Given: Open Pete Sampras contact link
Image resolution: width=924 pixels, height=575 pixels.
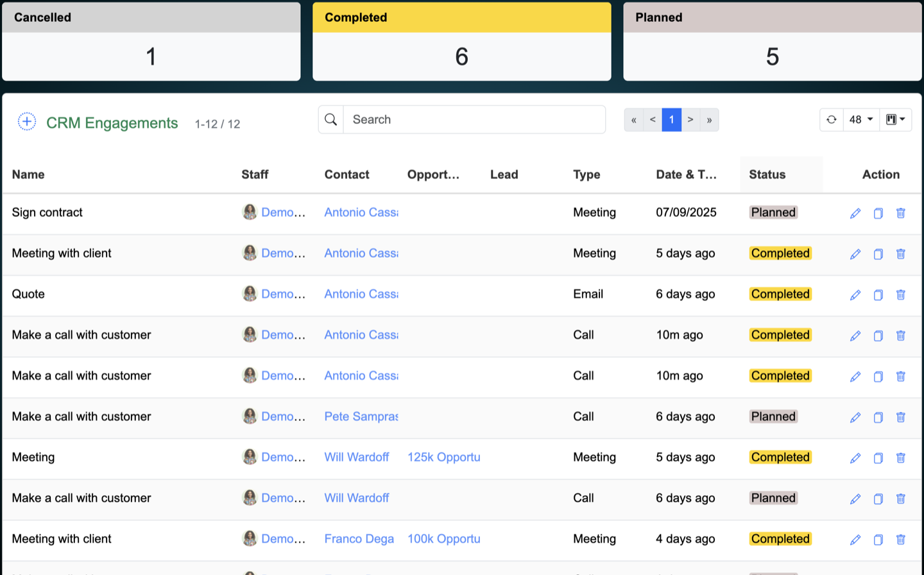Looking at the screenshot, I should [361, 416].
